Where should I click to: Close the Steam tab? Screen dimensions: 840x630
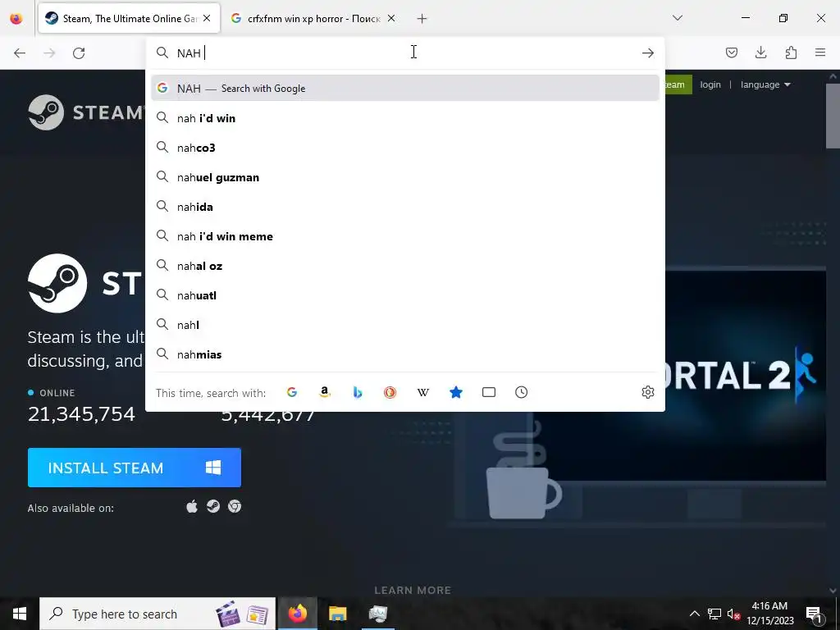coord(207,18)
